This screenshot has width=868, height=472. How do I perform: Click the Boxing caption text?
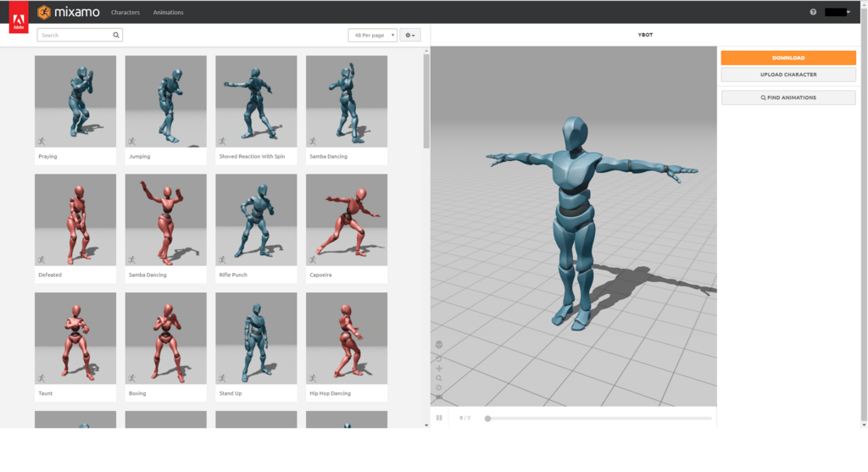pyautogui.click(x=137, y=393)
